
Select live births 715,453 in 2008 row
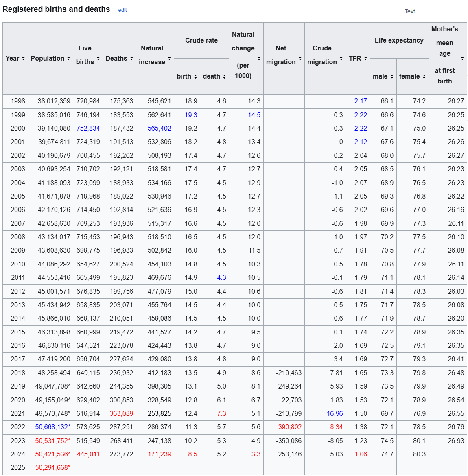click(x=88, y=237)
